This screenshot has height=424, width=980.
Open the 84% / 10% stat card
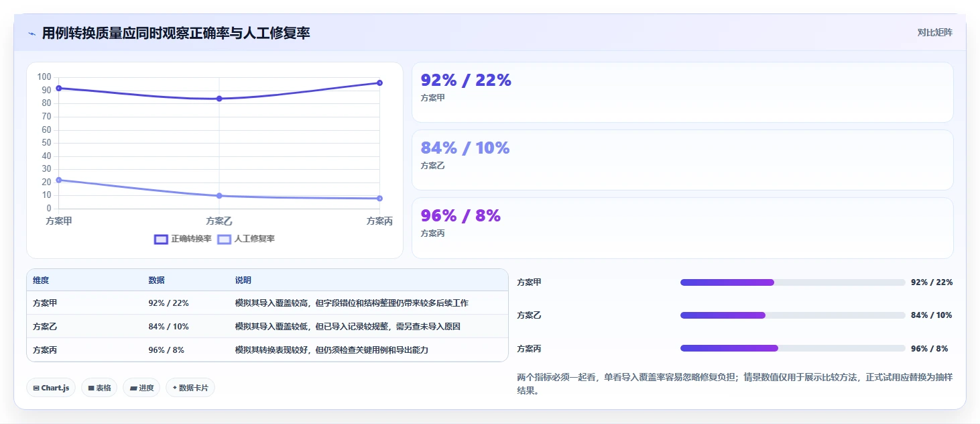point(682,160)
